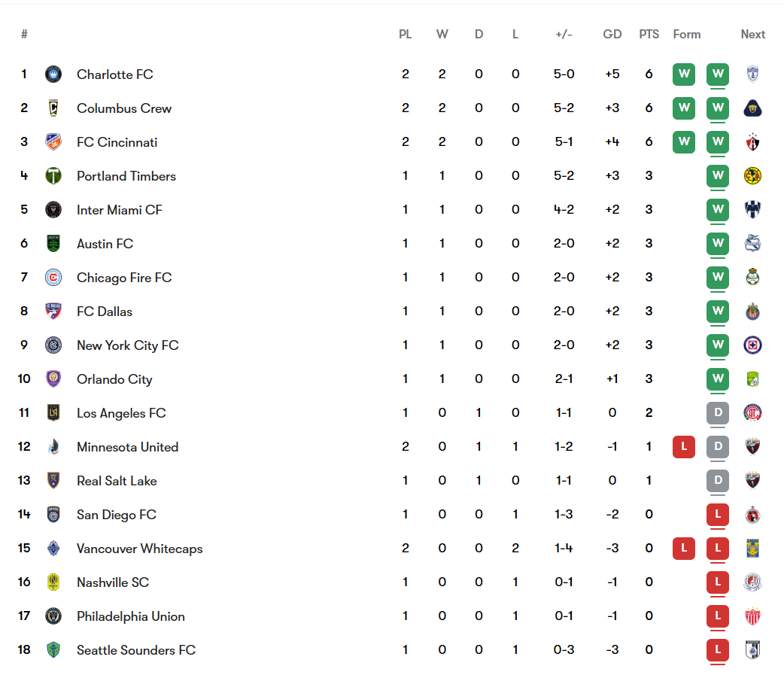Open the FC Cincinnati team link

pyautogui.click(x=117, y=142)
